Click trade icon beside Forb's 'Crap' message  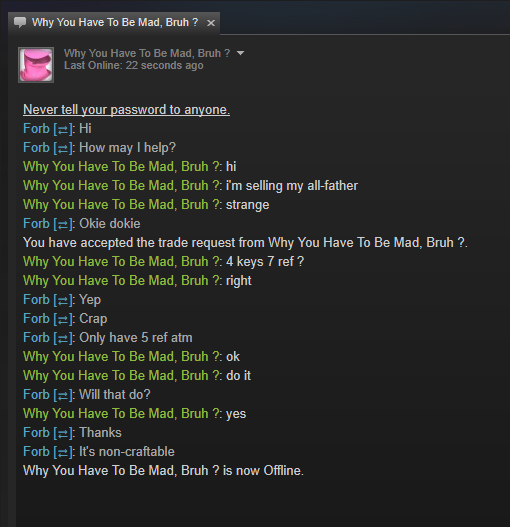tap(63, 320)
